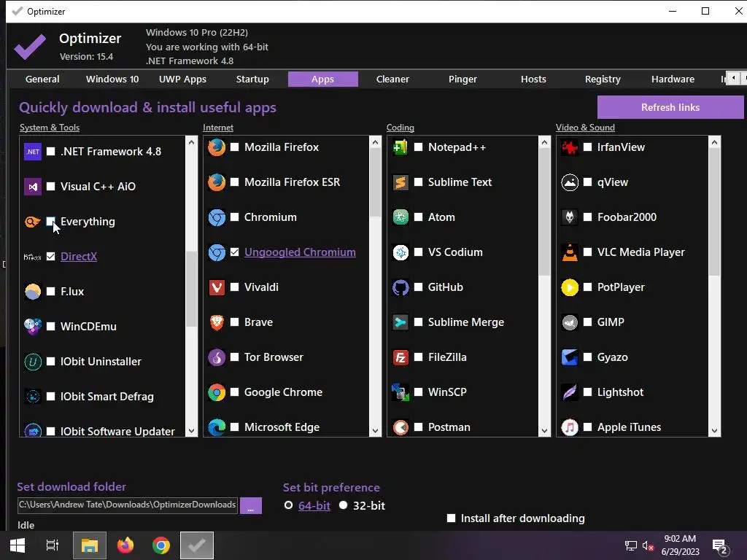Image resolution: width=747 pixels, height=560 pixels.
Task: Uncheck the DirectX checkbox
Action: 50,257
